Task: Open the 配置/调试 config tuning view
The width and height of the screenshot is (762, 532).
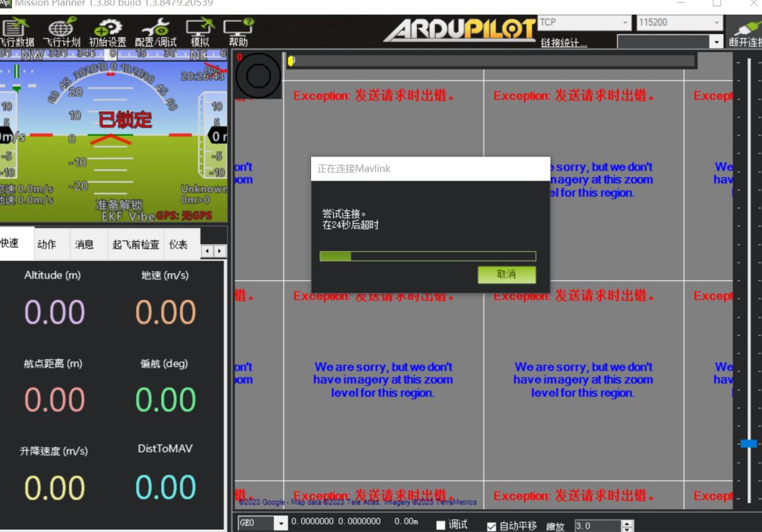Action: point(155,32)
